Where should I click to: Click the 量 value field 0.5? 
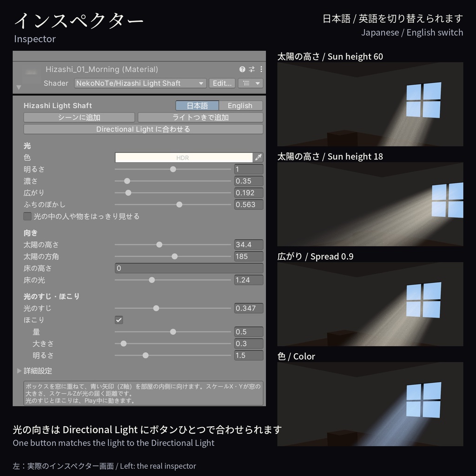click(x=249, y=332)
